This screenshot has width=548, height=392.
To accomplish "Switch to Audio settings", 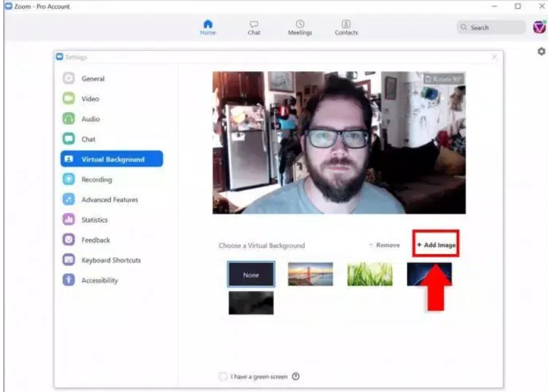I will [90, 119].
